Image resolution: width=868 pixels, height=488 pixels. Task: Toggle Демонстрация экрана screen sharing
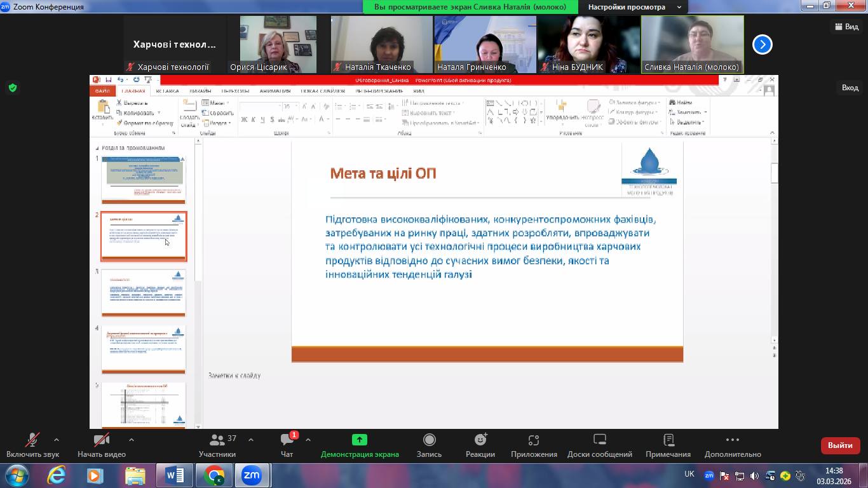point(360,440)
